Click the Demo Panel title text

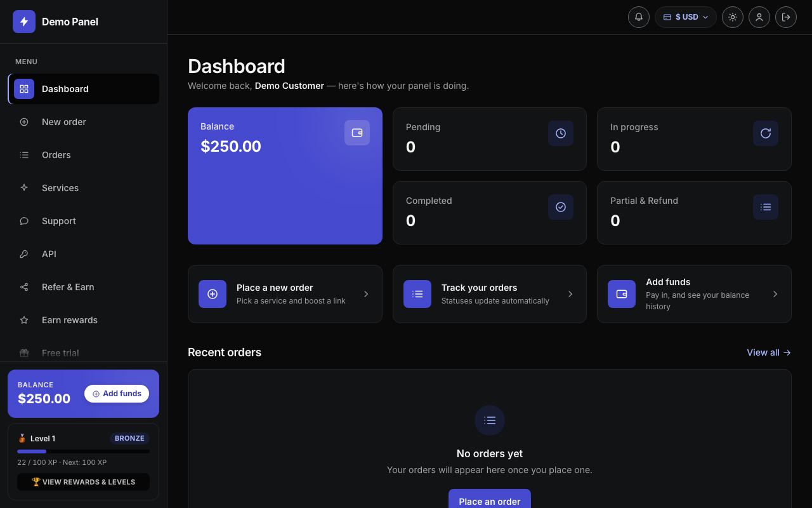pyautogui.click(x=70, y=22)
